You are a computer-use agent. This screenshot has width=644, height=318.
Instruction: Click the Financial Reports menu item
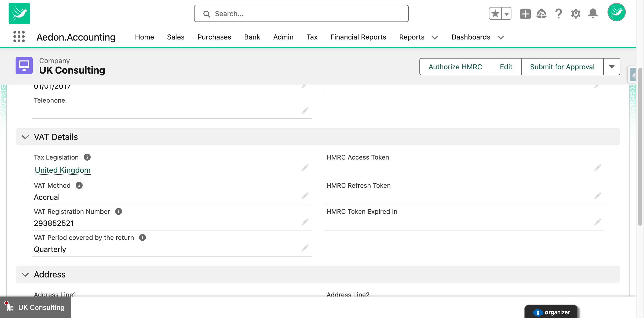(x=358, y=37)
